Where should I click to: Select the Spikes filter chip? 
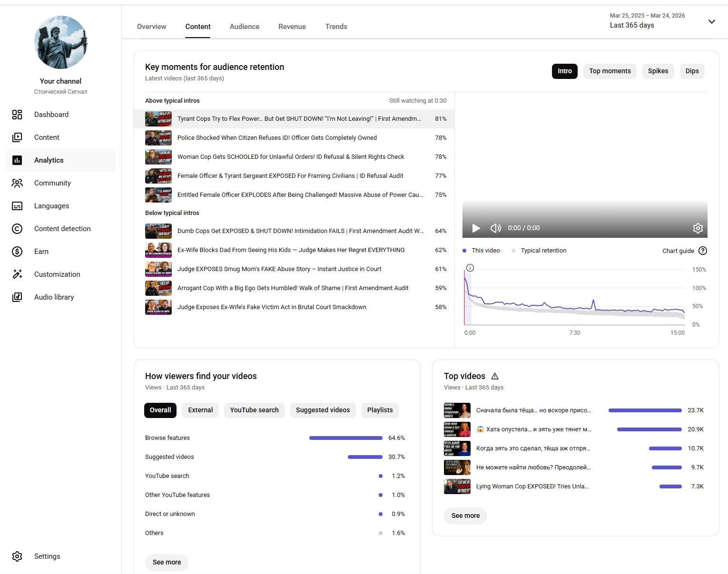tap(658, 71)
